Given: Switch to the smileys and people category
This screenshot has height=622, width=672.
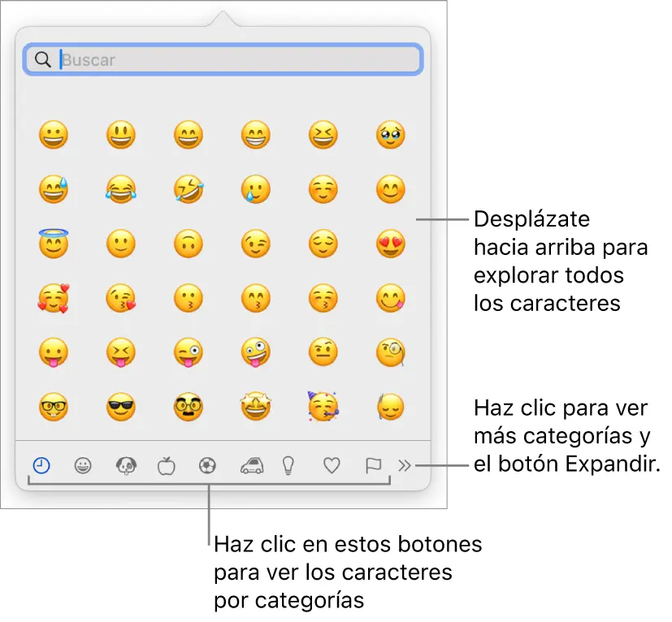Looking at the screenshot, I should (x=83, y=465).
